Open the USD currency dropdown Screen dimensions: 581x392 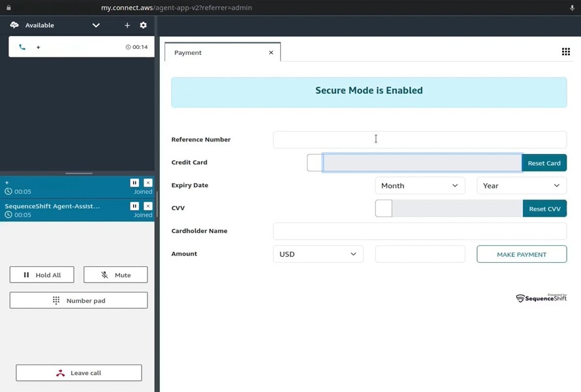click(318, 254)
